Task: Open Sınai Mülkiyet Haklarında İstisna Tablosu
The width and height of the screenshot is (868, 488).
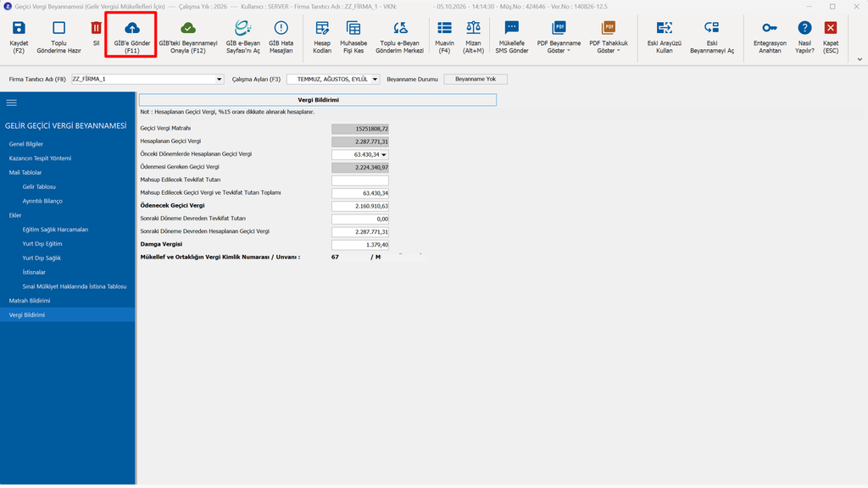Action: pyautogui.click(x=75, y=286)
